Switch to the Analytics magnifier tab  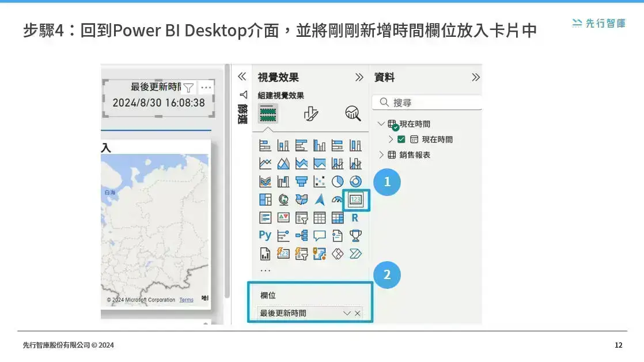pos(353,114)
